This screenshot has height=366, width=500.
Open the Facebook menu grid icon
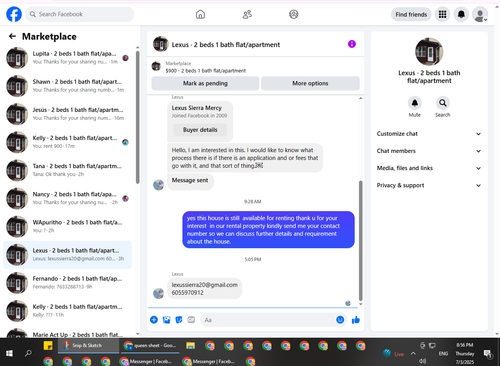click(x=442, y=14)
